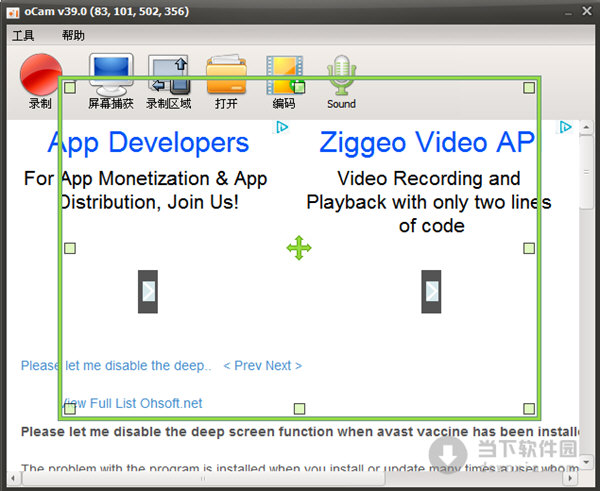Screen dimensions: 600x491
Task: Click the bold 'Please let me disable the deep screen' heading
Action: coord(300,432)
